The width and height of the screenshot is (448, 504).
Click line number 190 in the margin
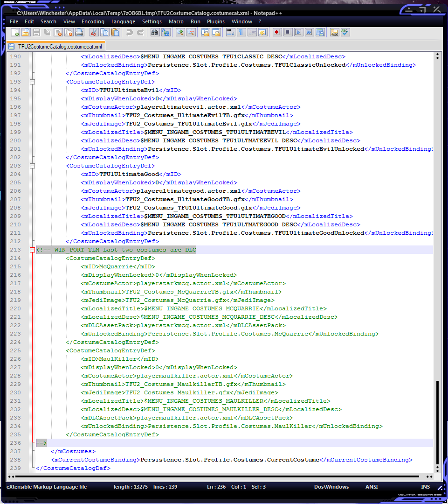(15, 56)
